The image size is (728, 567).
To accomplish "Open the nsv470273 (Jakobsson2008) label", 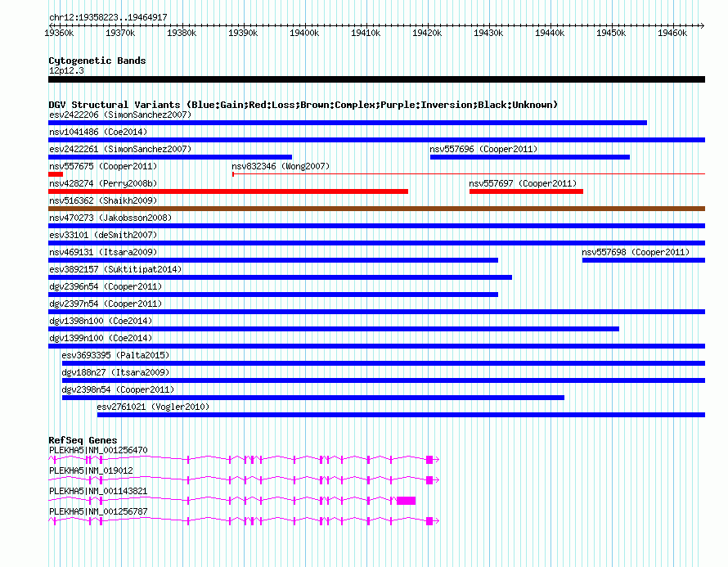I will [x=110, y=218].
